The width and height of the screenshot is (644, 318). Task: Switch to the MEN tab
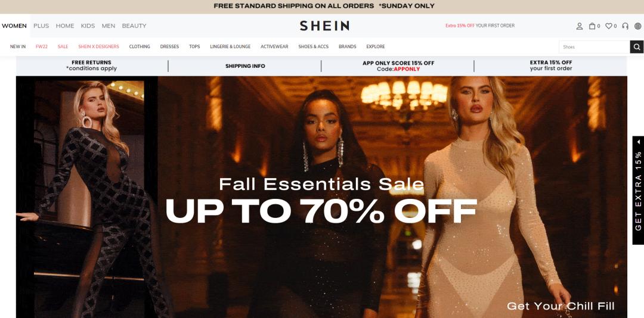[x=109, y=26]
